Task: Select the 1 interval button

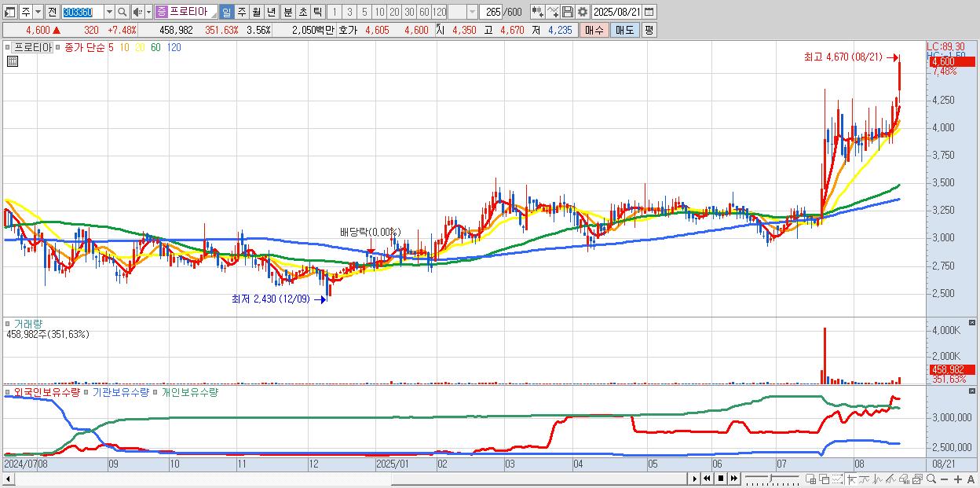Action: pos(334,12)
